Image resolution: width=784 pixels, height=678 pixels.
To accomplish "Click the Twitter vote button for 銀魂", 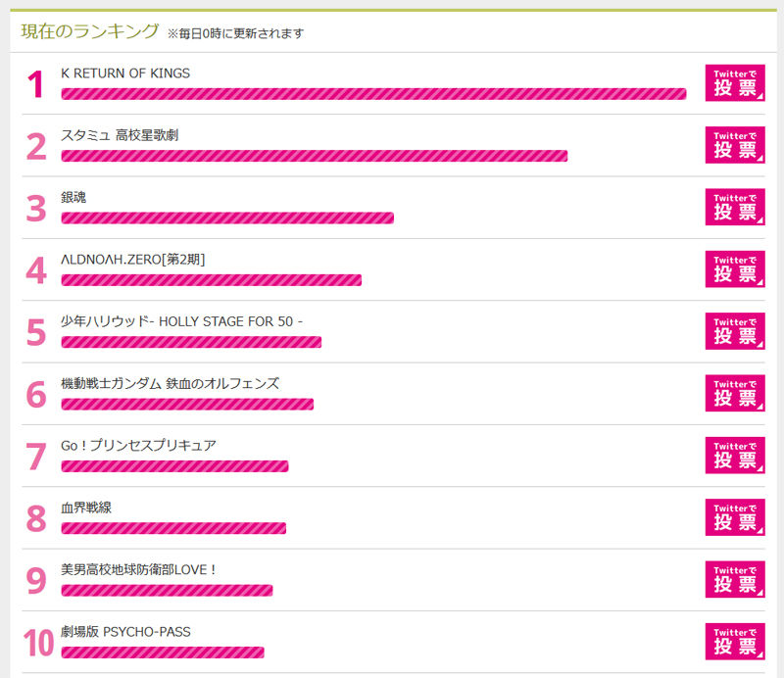I will pos(735,207).
